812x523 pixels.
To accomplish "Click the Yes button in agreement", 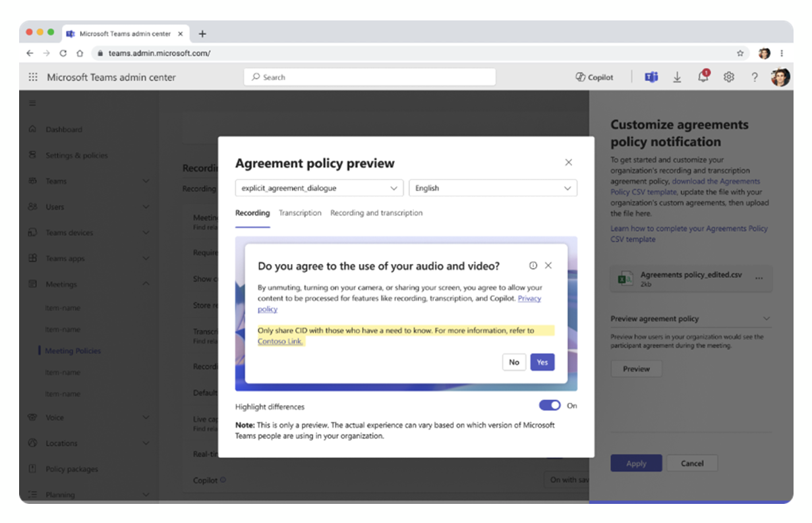I will [542, 362].
